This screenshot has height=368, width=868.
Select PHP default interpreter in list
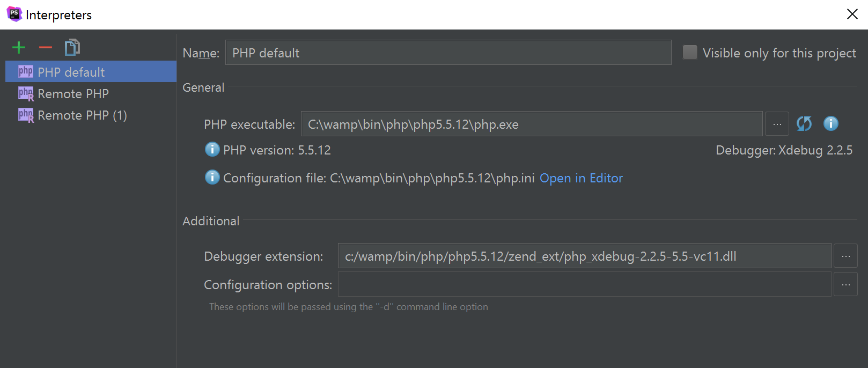tap(91, 71)
